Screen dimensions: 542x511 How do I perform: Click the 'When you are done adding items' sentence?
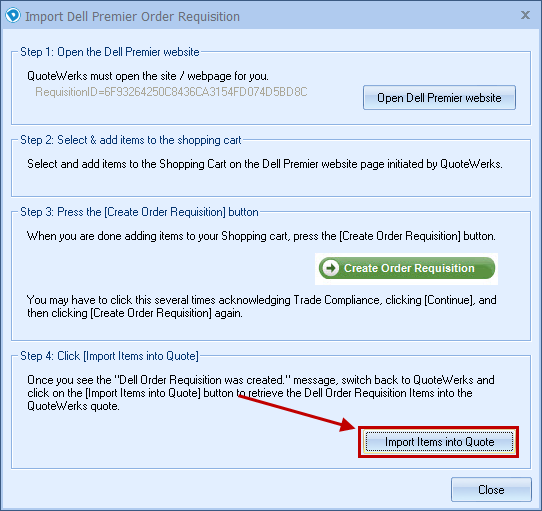tap(261, 236)
